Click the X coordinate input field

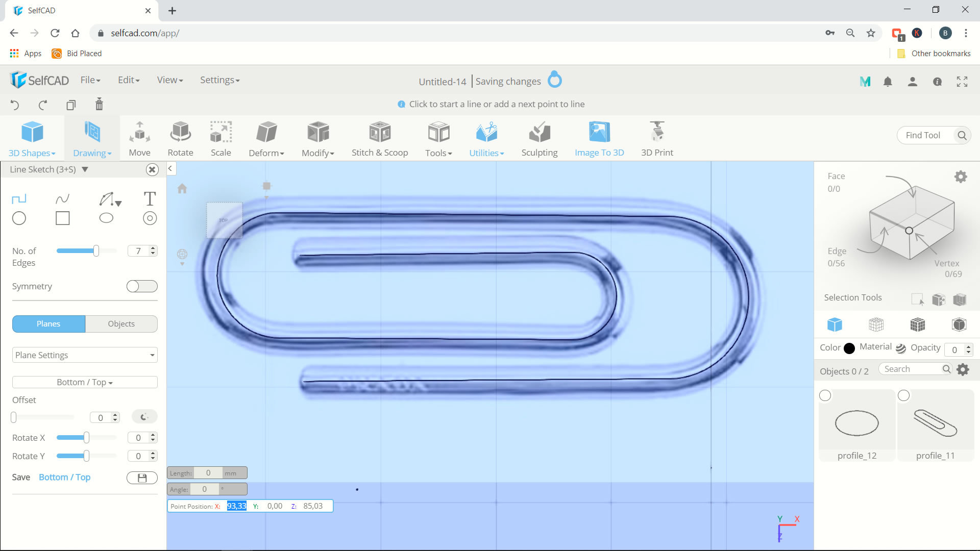(x=237, y=506)
